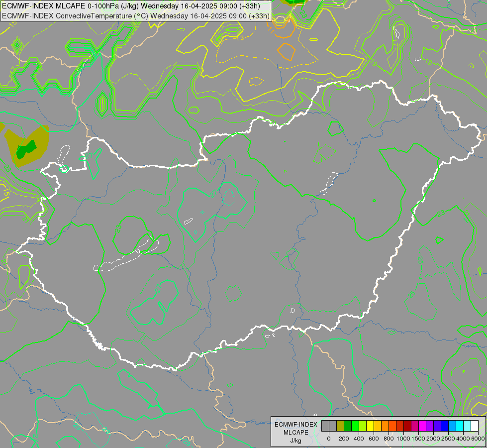Click the legend value "0"
Viewport: 487px width, 448px height.
tap(329, 439)
